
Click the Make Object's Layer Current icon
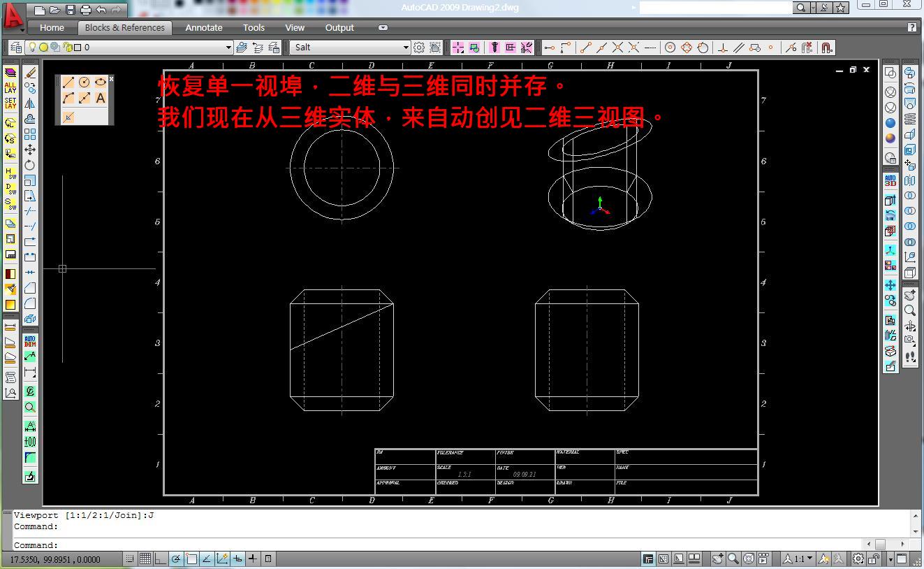pyautogui.click(x=242, y=48)
